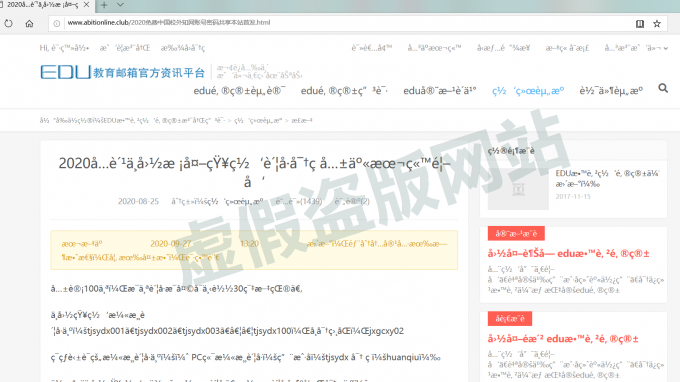
Task: Expand the top-right header dropdown arrow
Action: 666,49
